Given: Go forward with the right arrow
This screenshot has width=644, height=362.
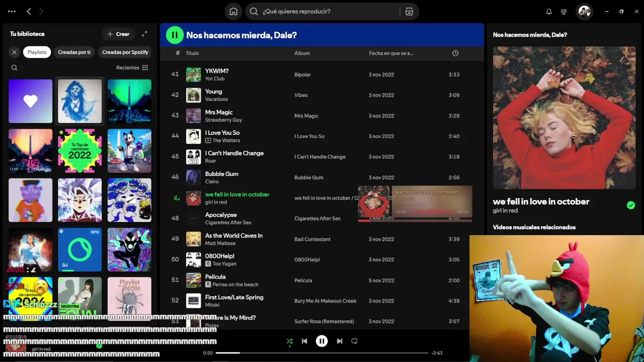Looking at the screenshot, I should tap(41, 11).
